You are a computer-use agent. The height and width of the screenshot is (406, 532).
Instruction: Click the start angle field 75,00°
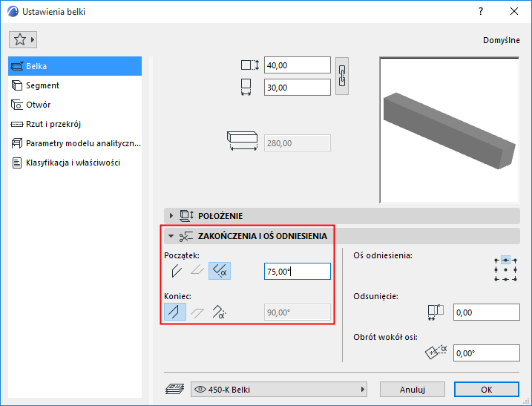pyautogui.click(x=298, y=272)
